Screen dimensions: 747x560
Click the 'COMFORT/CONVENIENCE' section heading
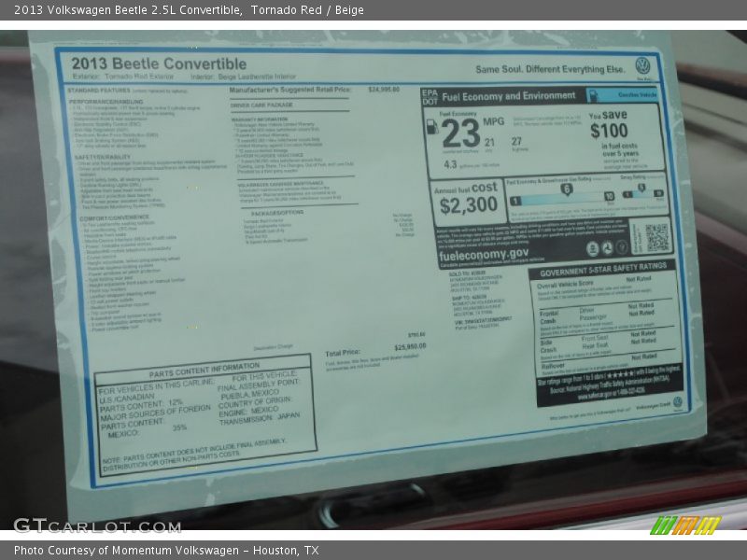coord(114,217)
